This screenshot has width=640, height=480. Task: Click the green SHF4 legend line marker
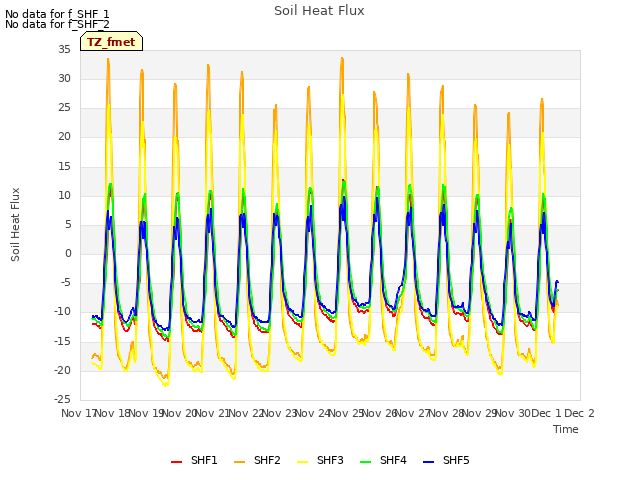pyautogui.click(x=366, y=462)
